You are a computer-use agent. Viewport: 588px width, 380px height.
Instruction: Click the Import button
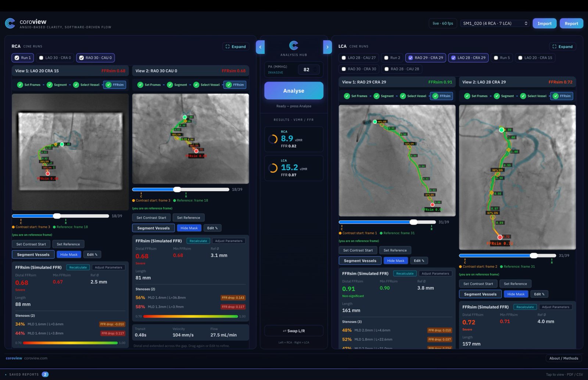click(545, 23)
